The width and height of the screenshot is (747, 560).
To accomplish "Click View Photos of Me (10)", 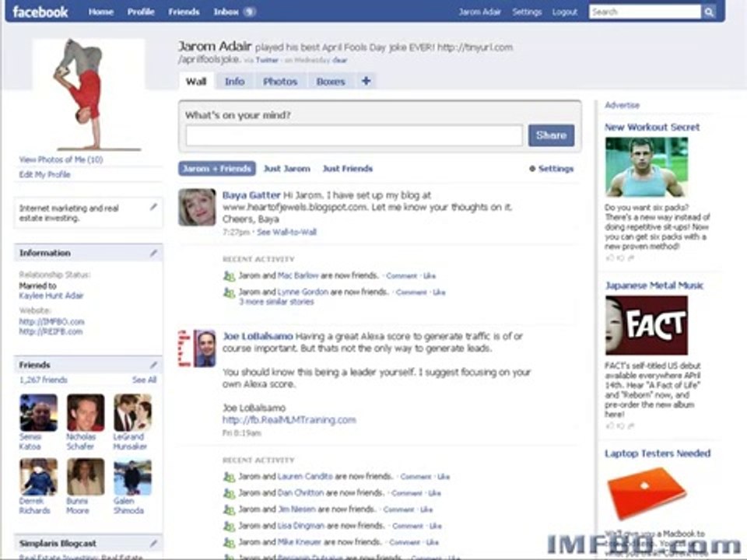I will tap(61, 159).
